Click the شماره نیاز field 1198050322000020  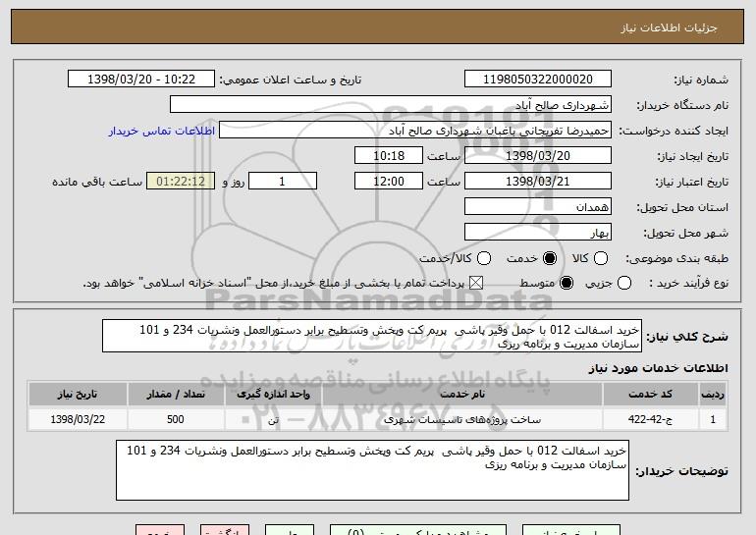point(538,80)
